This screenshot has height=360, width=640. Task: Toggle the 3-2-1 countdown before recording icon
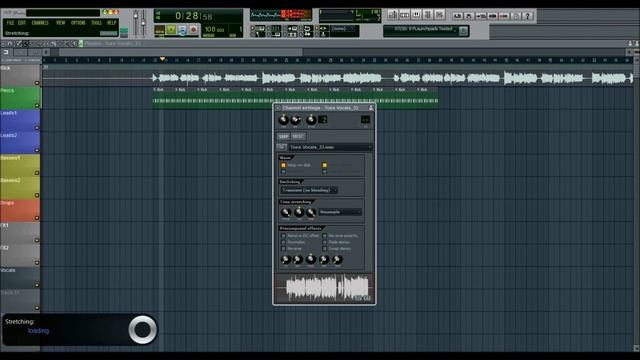[276, 29]
